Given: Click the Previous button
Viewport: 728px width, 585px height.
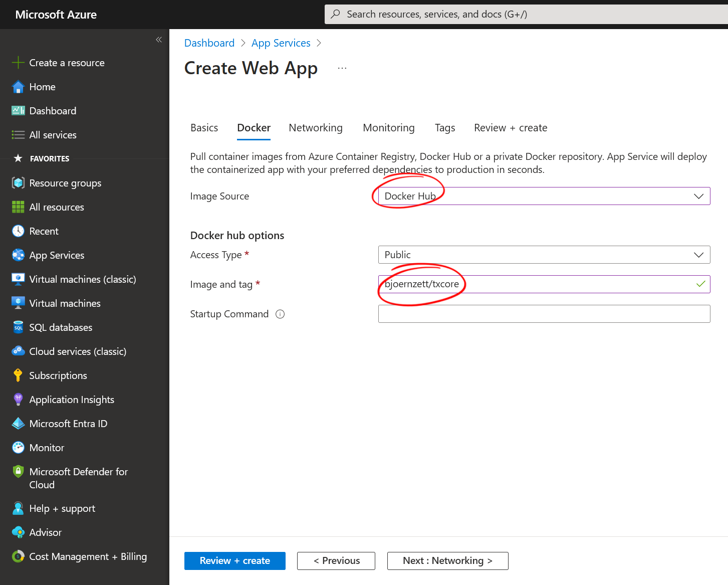Looking at the screenshot, I should pos(336,561).
